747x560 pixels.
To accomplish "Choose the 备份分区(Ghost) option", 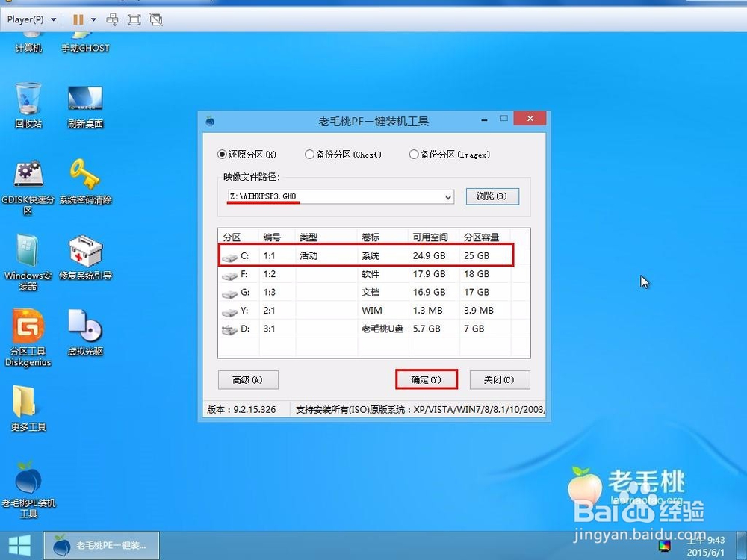I will coord(309,155).
